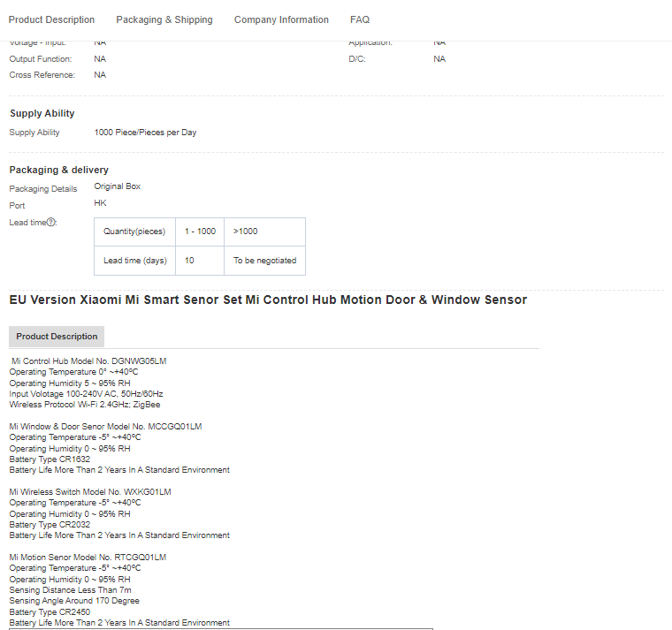Click the 'Packaging Details' label
Viewport: 672px width, 630px height.
(x=43, y=189)
